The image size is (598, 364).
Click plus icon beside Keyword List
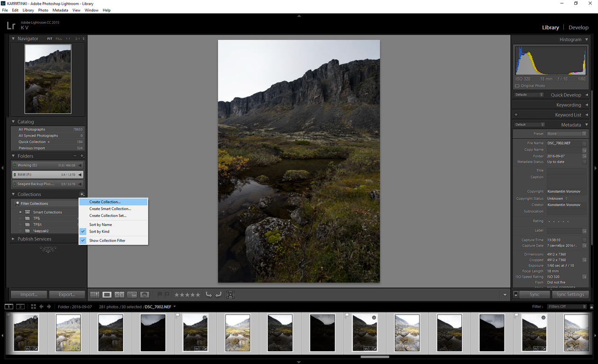516,115
